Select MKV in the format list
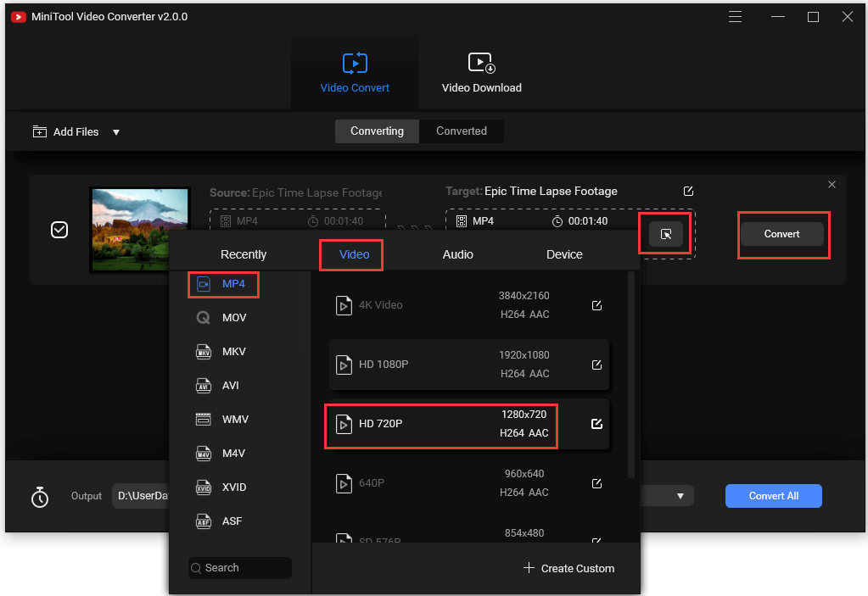Screen dimensions: 868x596 coord(224,352)
